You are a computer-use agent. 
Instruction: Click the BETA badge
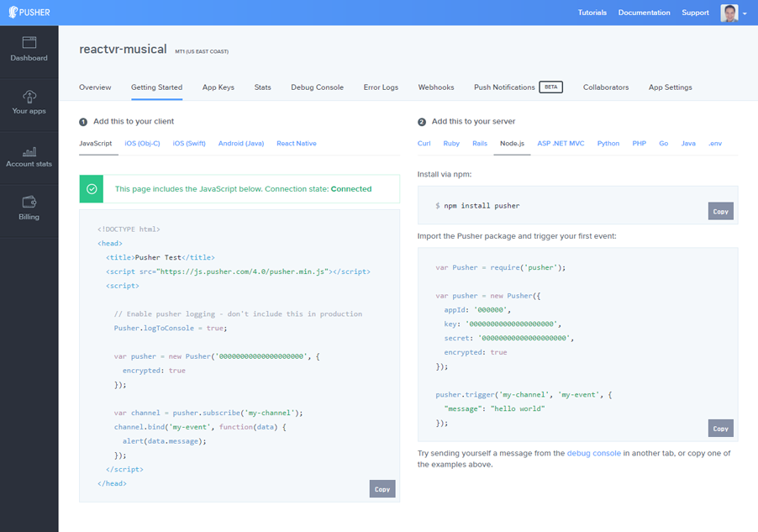[551, 87]
